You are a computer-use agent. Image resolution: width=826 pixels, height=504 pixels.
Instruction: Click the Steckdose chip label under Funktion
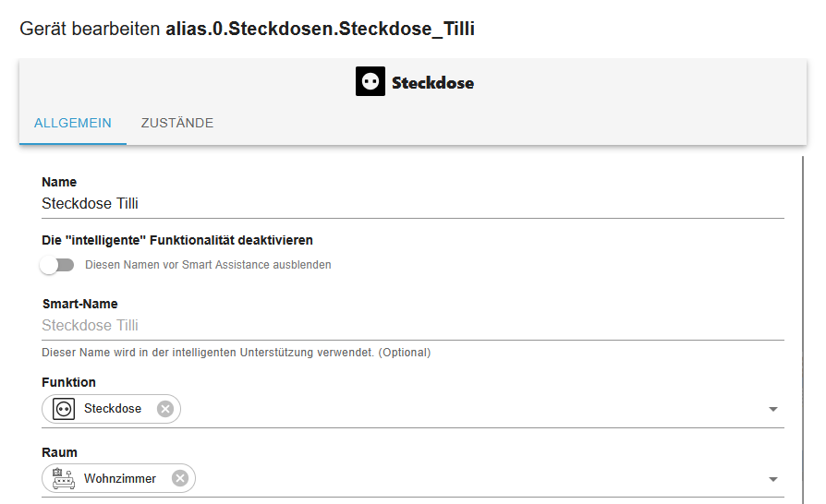(x=113, y=409)
